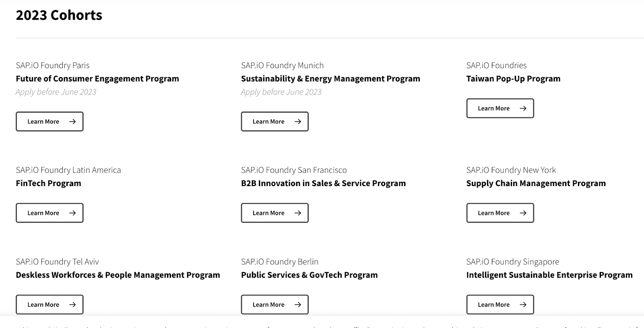The width and height of the screenshot is (644, 328).
Task: Click the arrow icon under Singapore Foundry program
Action: (x=523, y=305)
